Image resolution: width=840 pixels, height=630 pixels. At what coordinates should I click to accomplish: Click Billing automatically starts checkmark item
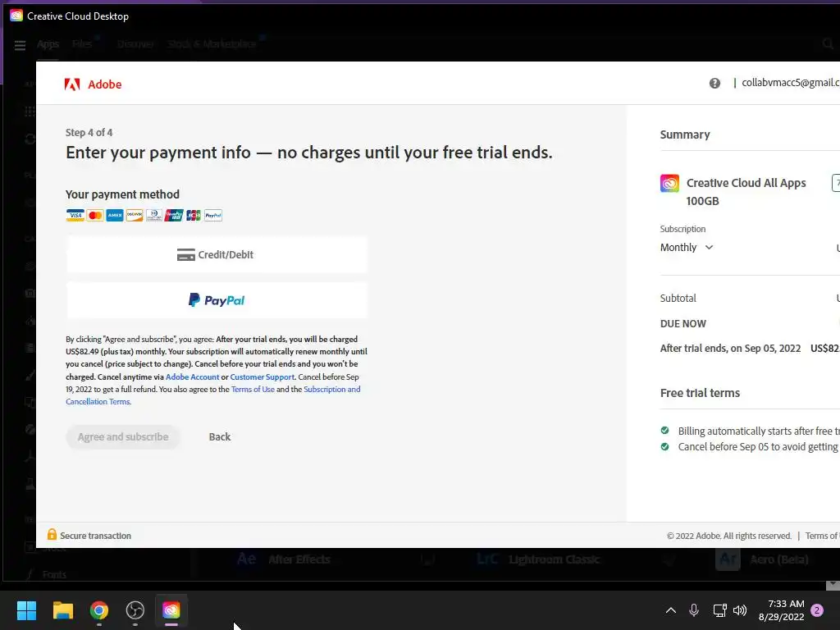click(750, 431)
